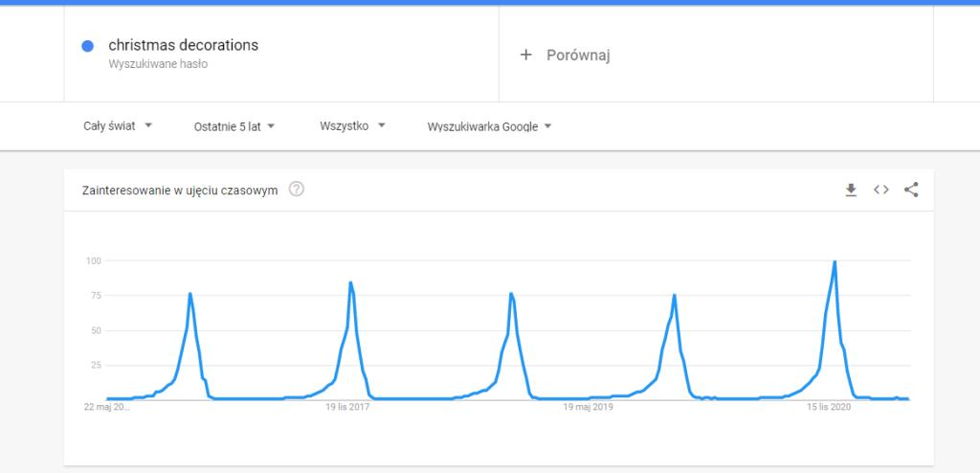Edit the christmas decorations search term
This screenshot has height=473, width=980.
(183, 45)
